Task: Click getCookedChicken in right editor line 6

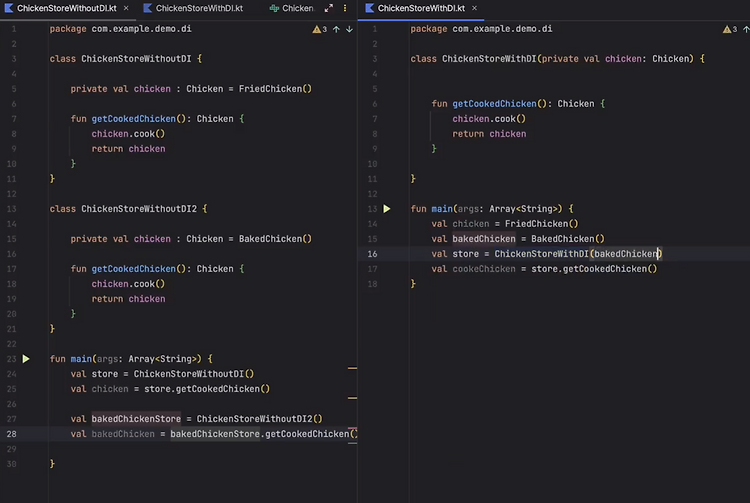Action: pyautogui.click(x=494, y=103)
